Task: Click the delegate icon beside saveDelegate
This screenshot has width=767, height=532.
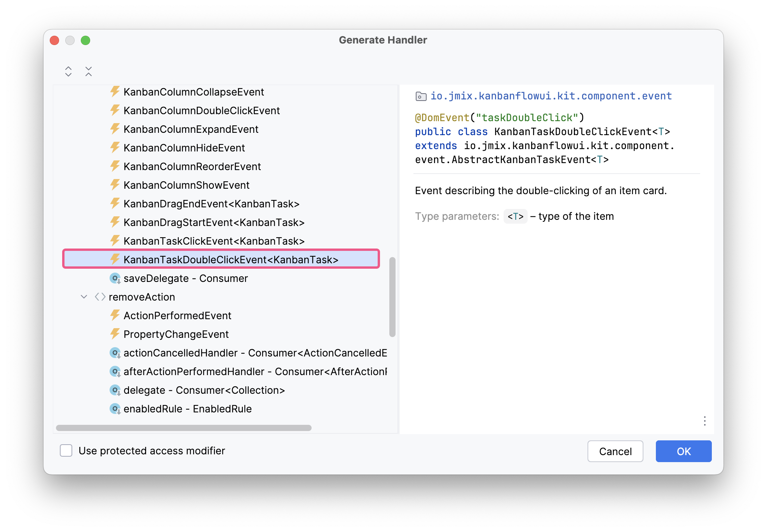Action: 115,278
